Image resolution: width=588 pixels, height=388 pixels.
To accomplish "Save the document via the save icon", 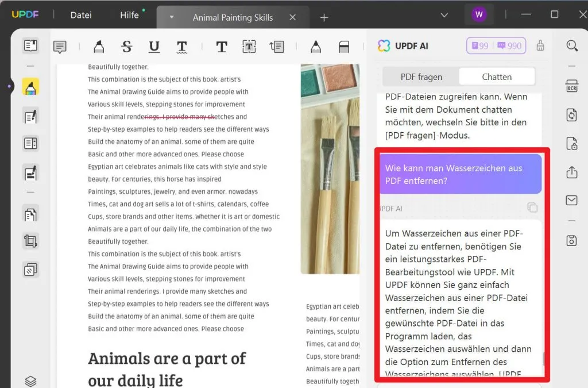I will 571,240.
